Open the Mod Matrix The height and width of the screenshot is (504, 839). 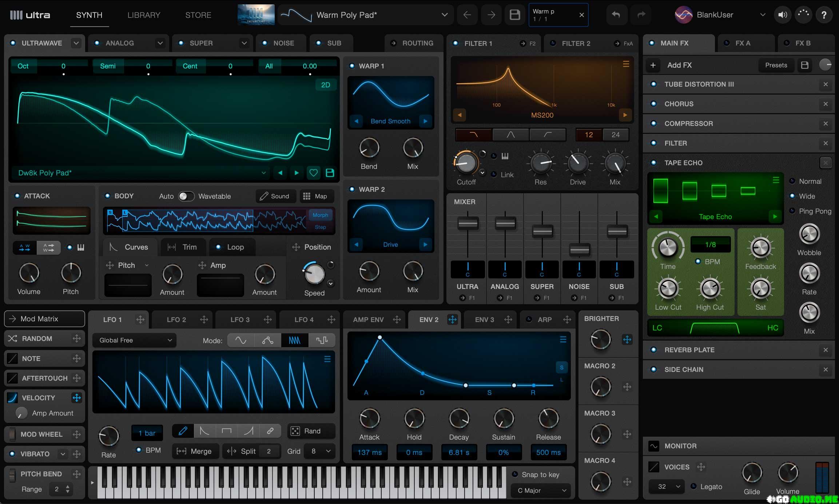click(44, 319)
